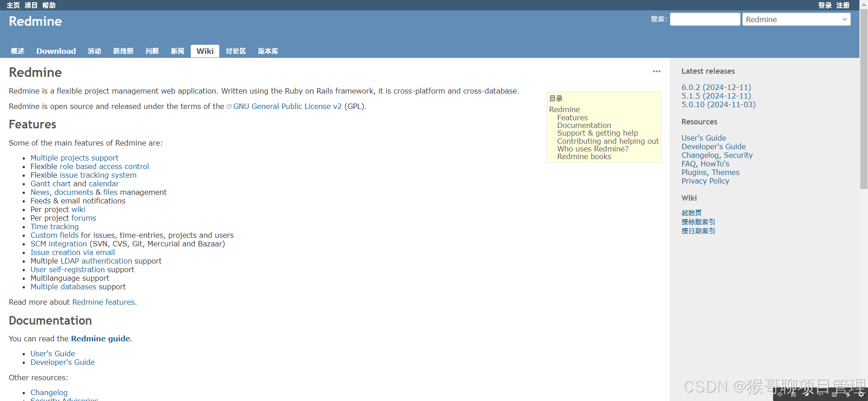Open Changelog under Other resources
The width and height of the screenshot is (868, 401).
(x=49, y=392)
